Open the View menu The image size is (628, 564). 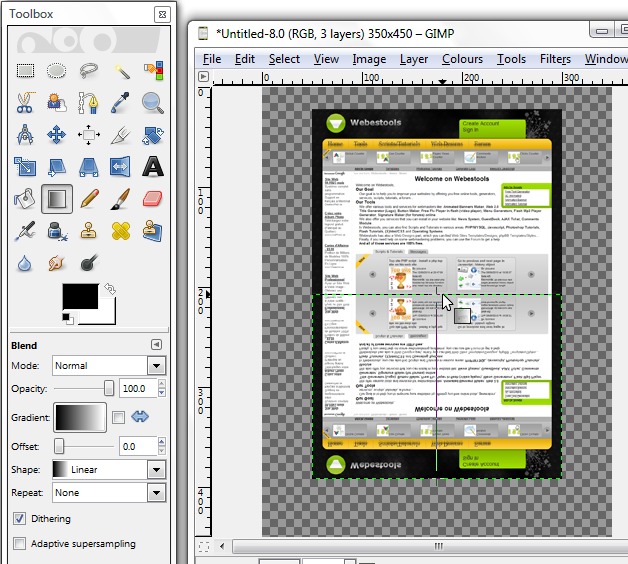click(x=326, y=59)
